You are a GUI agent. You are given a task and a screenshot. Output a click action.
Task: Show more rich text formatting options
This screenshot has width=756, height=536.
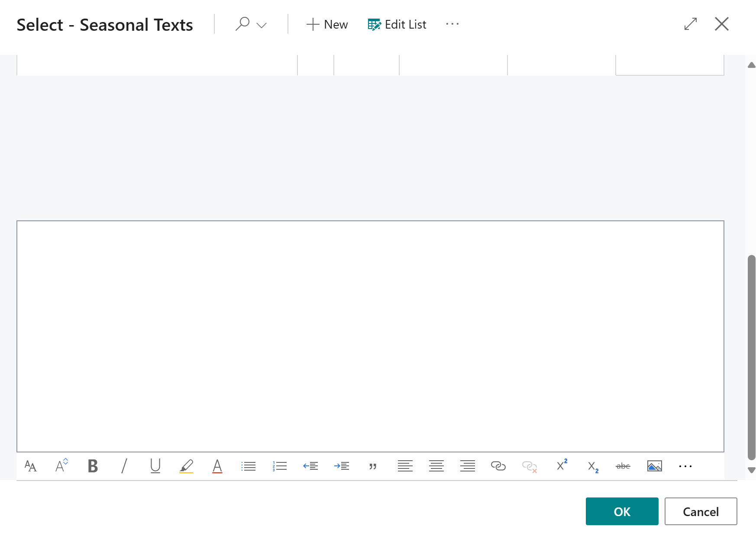(x=685, y=466)
